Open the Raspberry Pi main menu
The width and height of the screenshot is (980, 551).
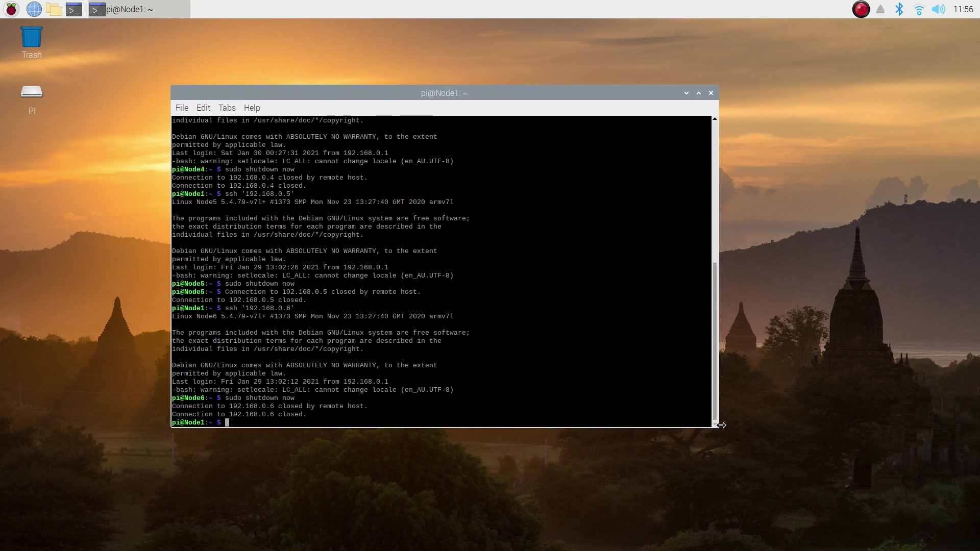coord(11,9)
